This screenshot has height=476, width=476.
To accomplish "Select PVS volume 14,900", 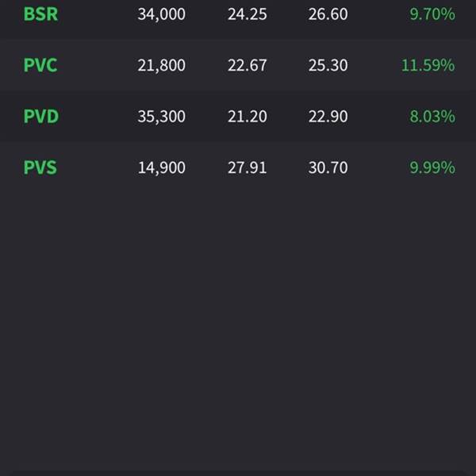I will coord(162,167).
